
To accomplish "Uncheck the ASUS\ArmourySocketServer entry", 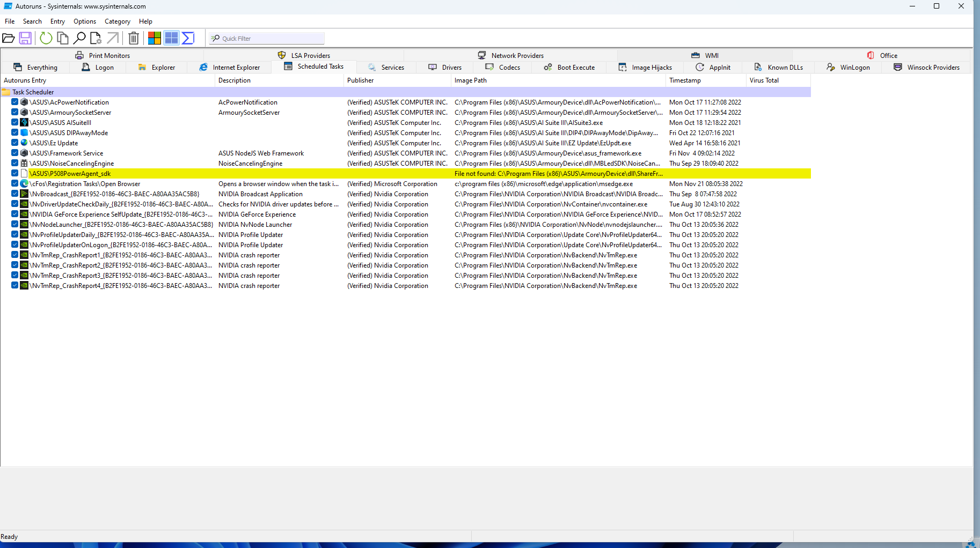I will point(15,113).
